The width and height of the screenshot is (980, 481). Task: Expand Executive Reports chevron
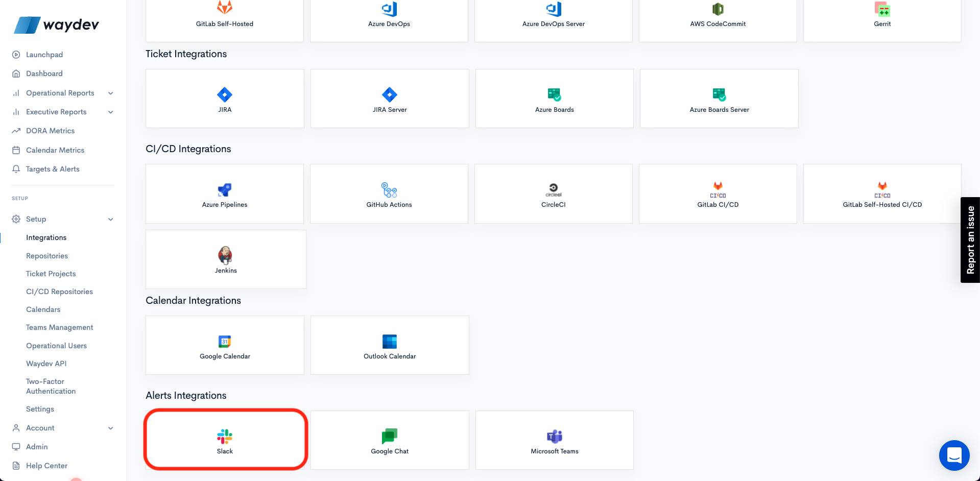[x=110, y=112]
